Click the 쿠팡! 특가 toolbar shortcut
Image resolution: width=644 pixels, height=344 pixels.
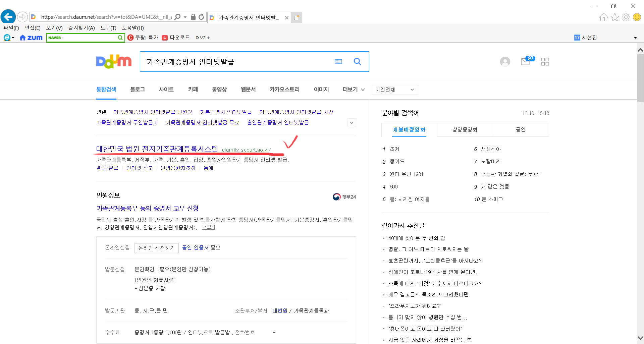click(x=143, y=38)
